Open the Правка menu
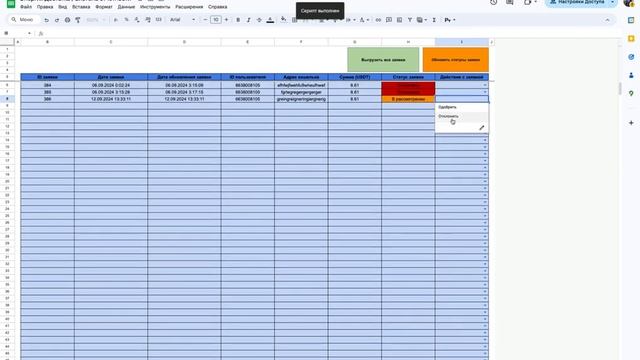 [45, 7]
